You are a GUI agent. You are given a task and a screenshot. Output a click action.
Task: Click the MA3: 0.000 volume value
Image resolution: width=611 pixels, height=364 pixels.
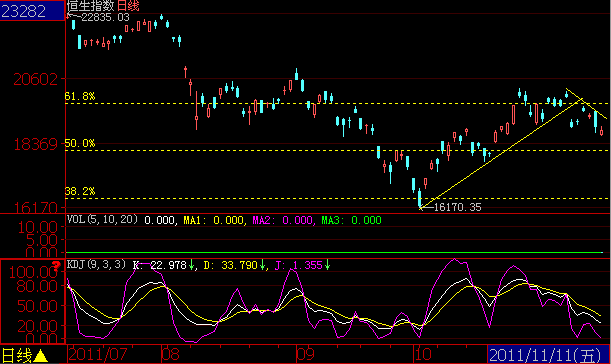click(x=351, y=221)
